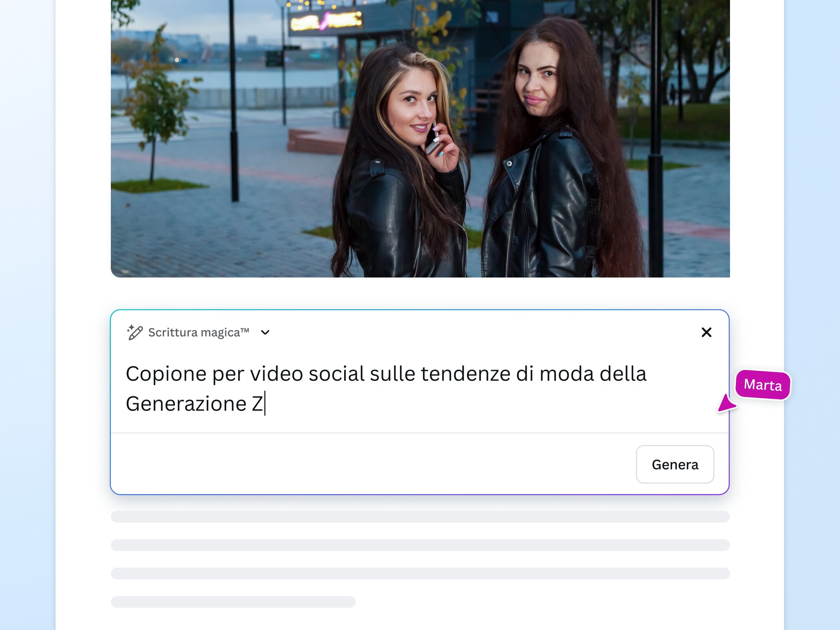Image resolution: width=840 pixels, height=630 pixels.
Task: Click the Genera button
Action: [x=675, y=464]
